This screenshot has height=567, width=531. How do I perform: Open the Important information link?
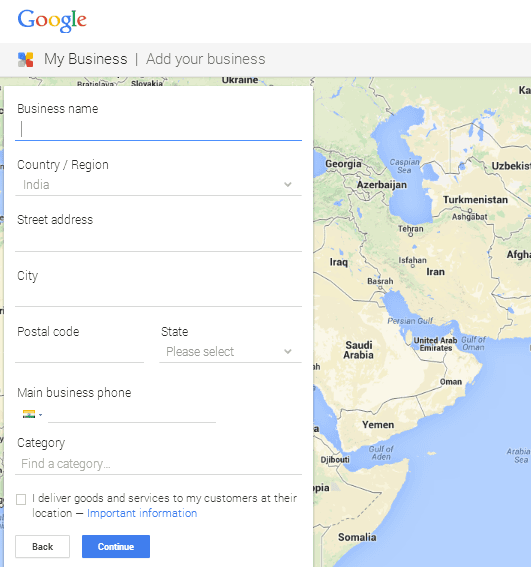click(x=142, y=513)
